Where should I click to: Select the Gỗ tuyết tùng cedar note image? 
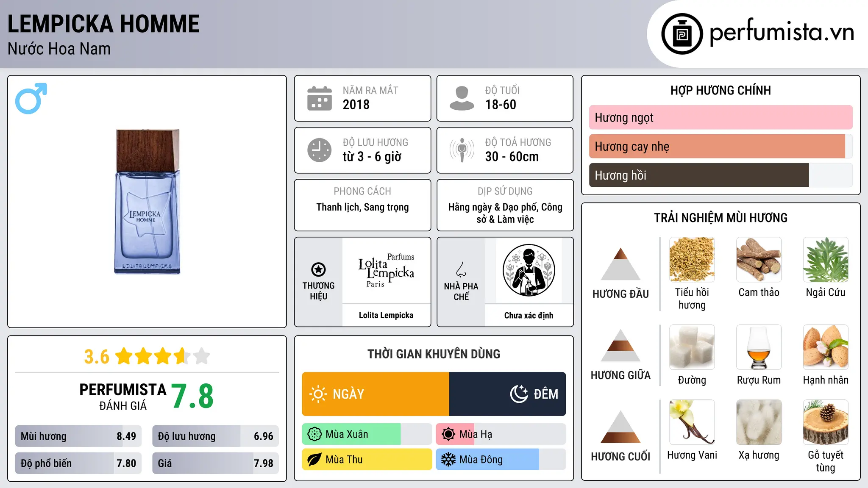826,422
